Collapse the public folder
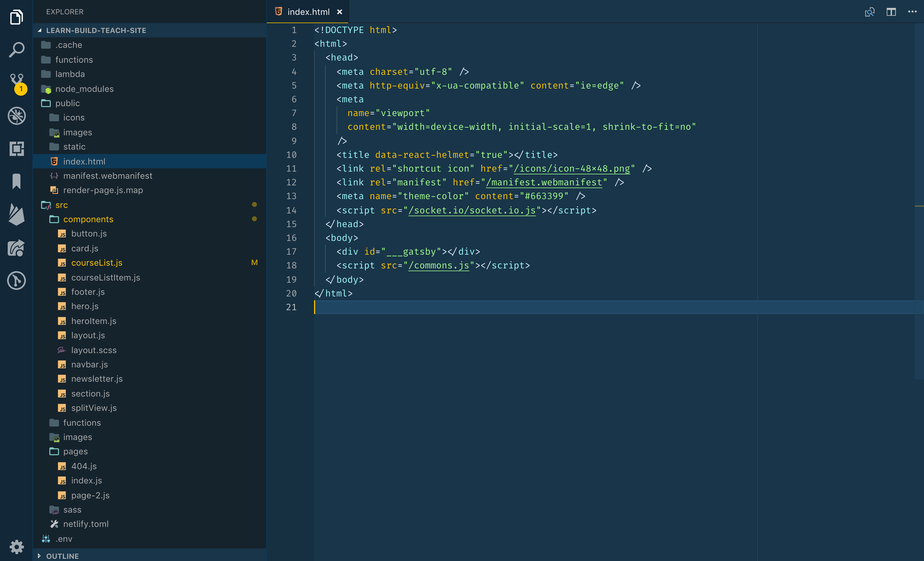924x561 pixels. 150,103
